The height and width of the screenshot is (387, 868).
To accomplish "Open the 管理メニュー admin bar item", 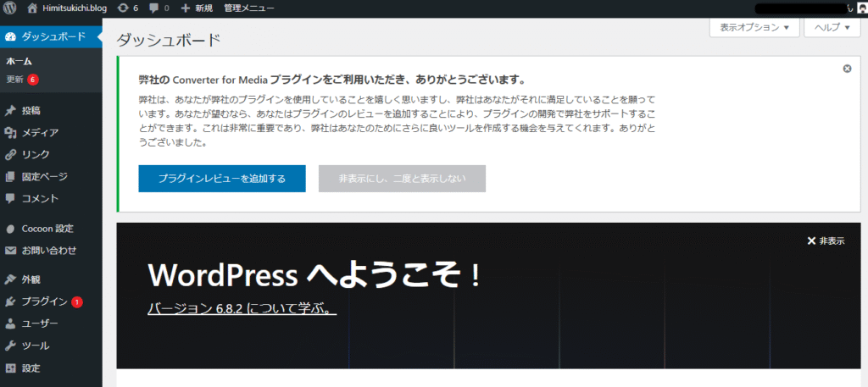I will [x=249, y=8].
